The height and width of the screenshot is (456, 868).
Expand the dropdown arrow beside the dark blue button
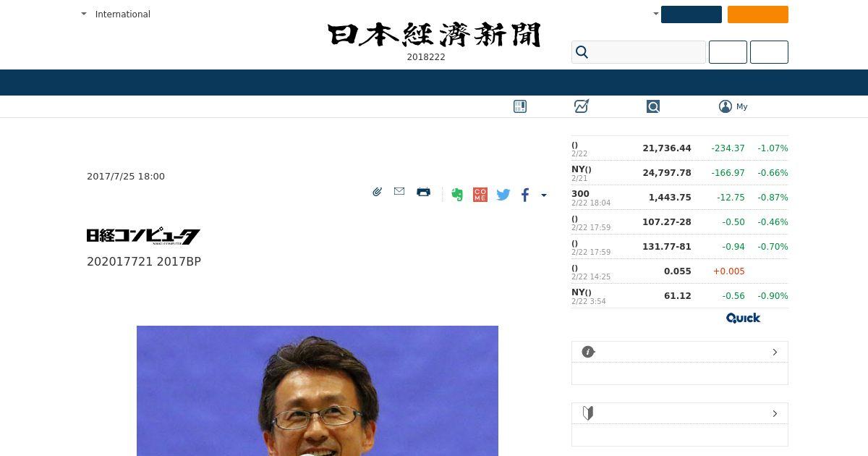[x=656, y=14]
